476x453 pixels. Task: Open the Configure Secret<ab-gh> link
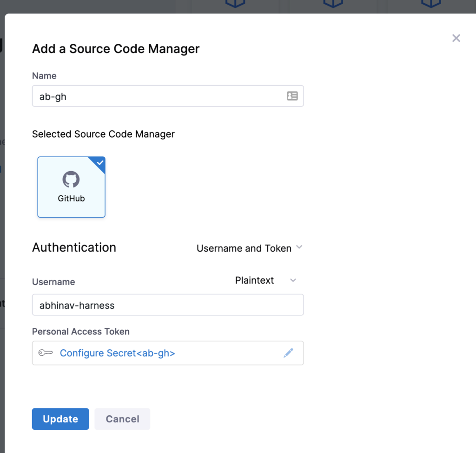118,353
